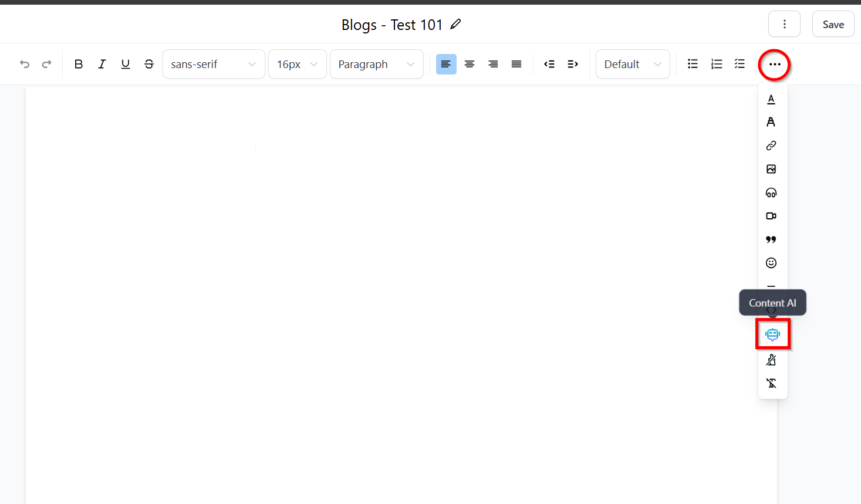The image size is (861, 504).
Task: Close the horizontal three-dot more-tools menu
Action: [775, 65]
